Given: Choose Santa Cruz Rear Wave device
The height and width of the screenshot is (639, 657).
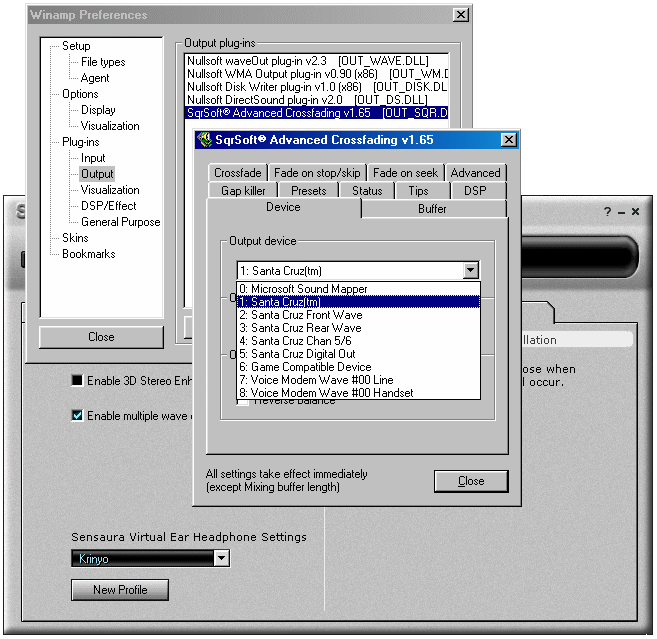Looking at the screenshot, I should (358, 328).
